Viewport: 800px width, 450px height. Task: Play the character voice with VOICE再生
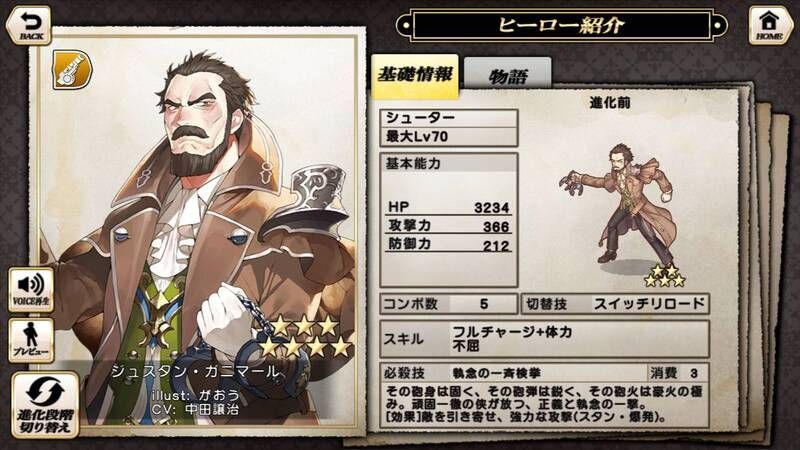click(x=31, y=289)
